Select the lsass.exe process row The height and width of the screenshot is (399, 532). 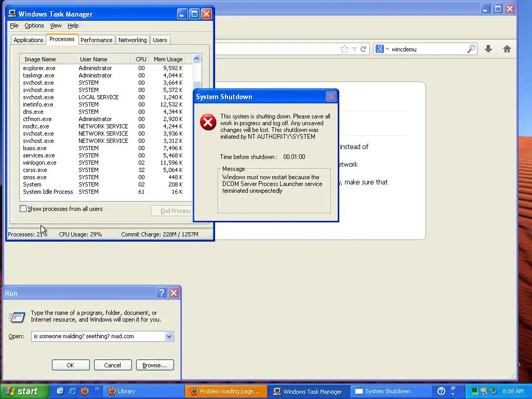click(x=106, y=148)
